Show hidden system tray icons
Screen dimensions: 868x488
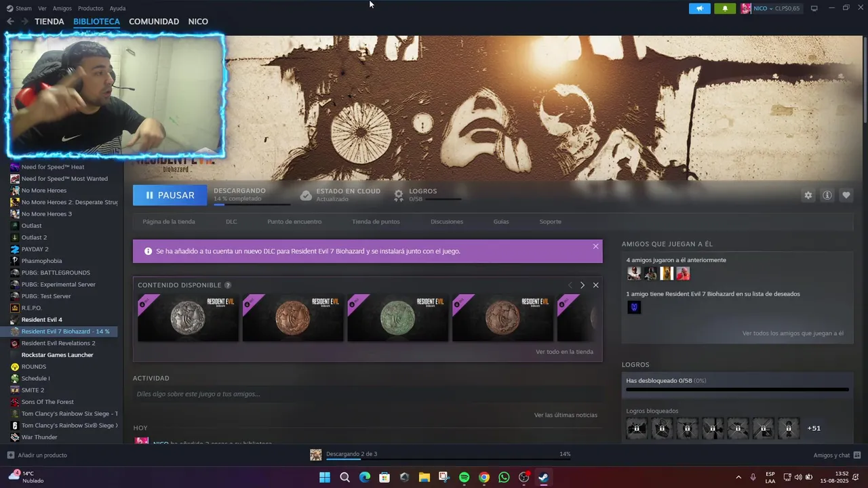pos(738,477)
